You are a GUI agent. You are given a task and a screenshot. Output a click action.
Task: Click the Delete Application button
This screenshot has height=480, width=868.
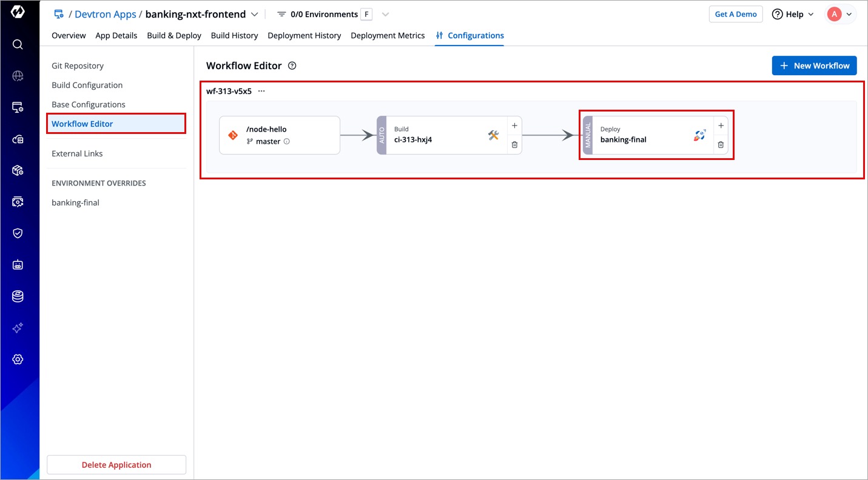click(x=116, y=465)
